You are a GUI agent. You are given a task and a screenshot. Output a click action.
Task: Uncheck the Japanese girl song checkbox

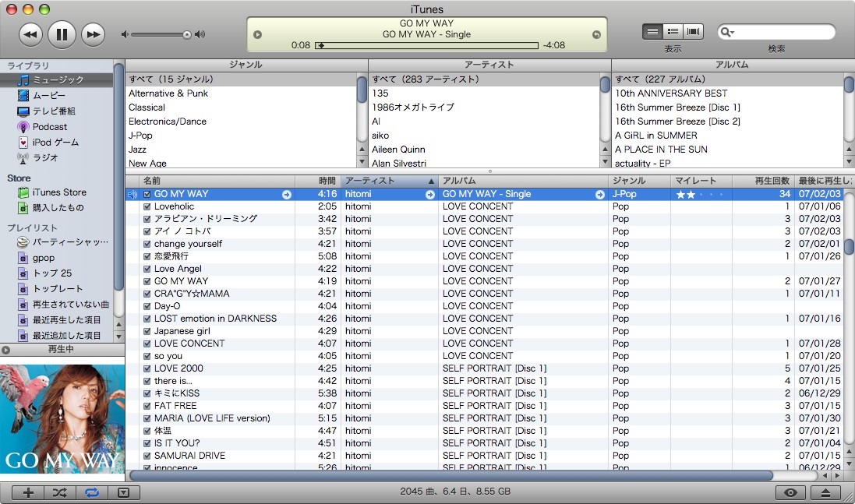[147, 331]
